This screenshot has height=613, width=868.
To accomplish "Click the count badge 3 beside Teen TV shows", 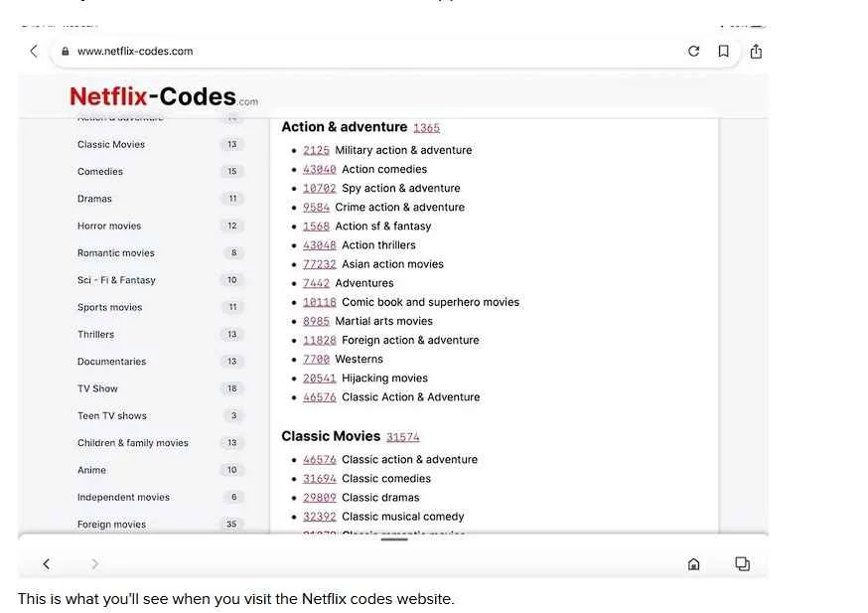I will [233, 416].
